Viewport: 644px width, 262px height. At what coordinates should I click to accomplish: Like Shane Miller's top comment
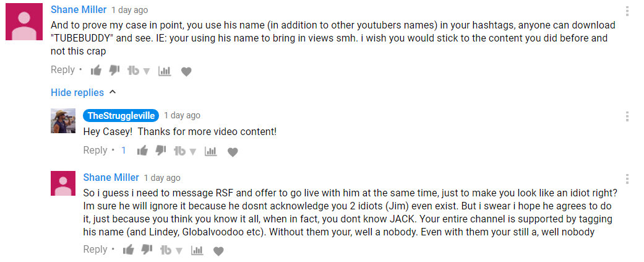point(96,71)
